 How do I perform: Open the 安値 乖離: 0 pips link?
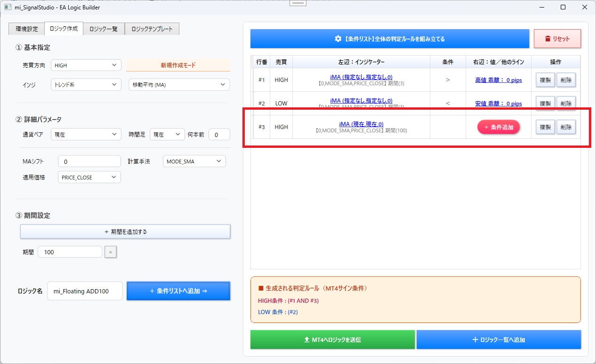tap(499, 104)
